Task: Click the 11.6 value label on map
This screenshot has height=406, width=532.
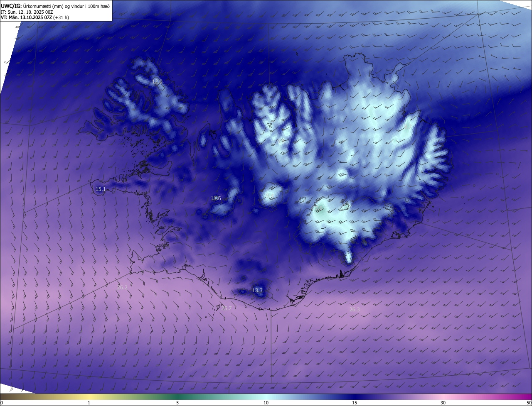Action: tap(216, 198)
